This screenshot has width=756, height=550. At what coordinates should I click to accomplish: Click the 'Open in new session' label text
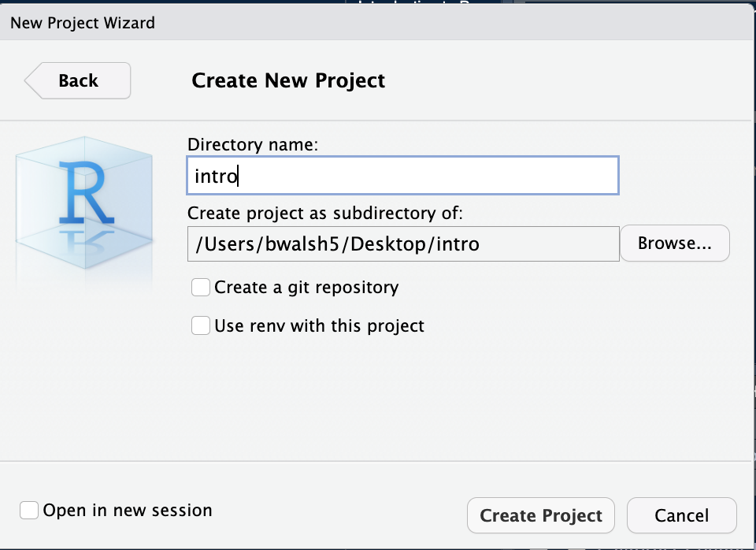coord(128,511)
